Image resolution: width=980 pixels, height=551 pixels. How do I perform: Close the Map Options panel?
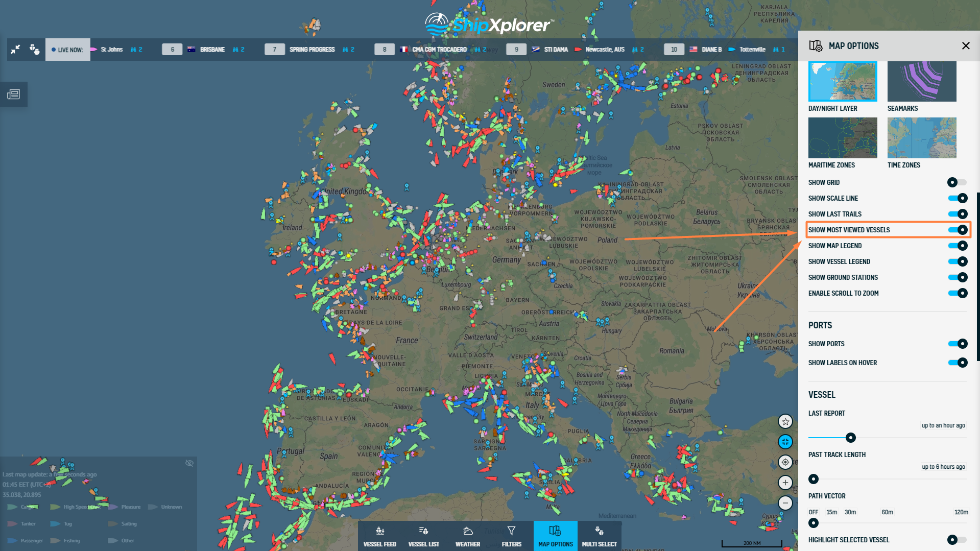965,46
